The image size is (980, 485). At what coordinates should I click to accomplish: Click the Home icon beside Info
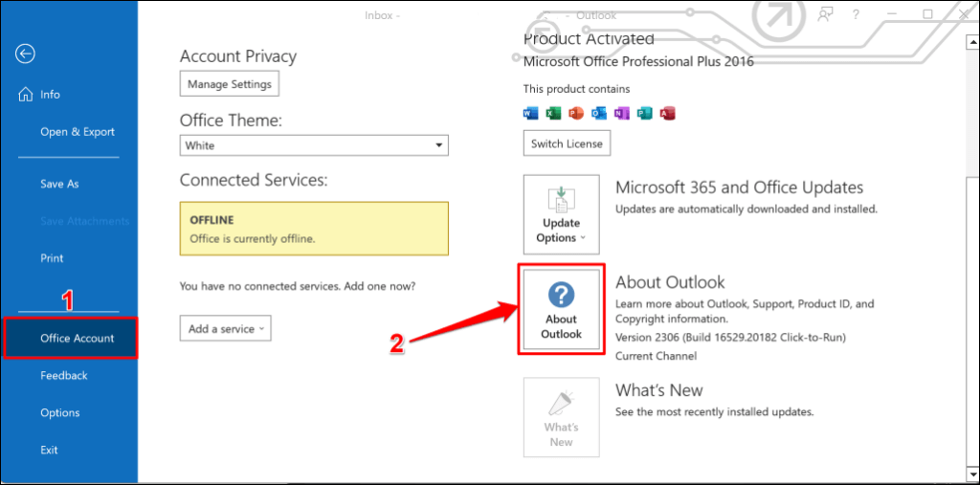(26, 95)
